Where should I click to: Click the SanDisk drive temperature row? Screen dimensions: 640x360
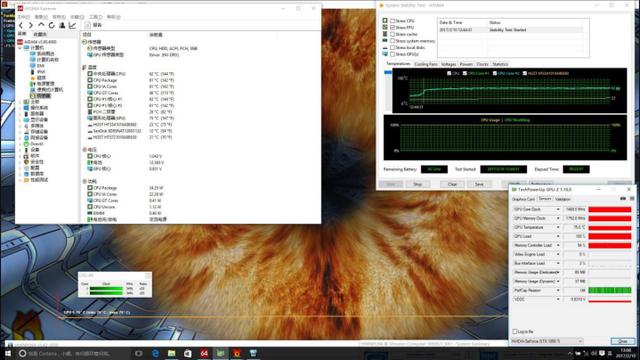point(131,131)
